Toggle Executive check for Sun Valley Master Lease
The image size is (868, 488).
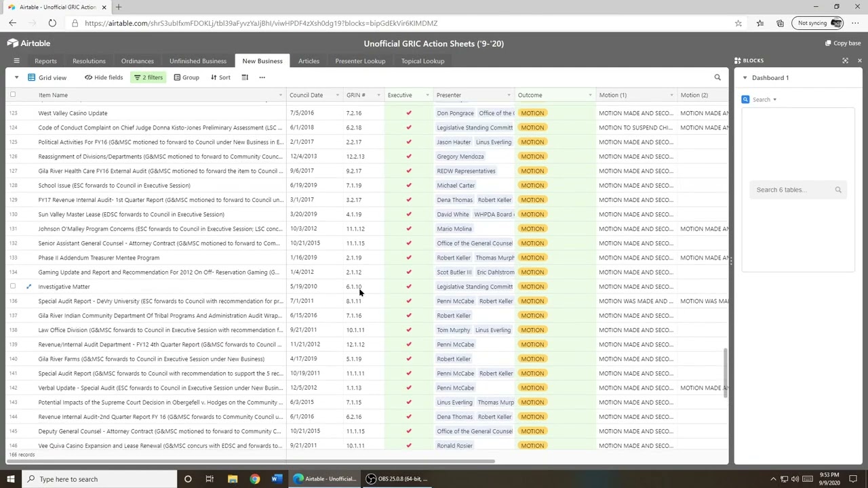coord(409,214)
